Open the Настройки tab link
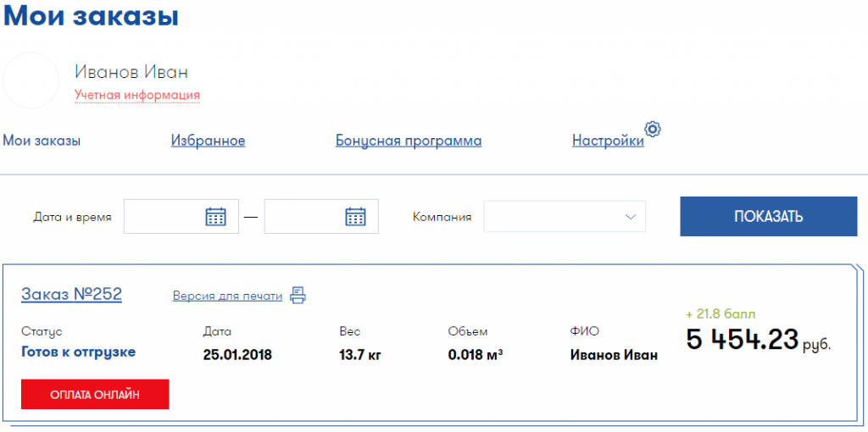The height and width of the screenshot is (432, 868). [x=608, y=141]
